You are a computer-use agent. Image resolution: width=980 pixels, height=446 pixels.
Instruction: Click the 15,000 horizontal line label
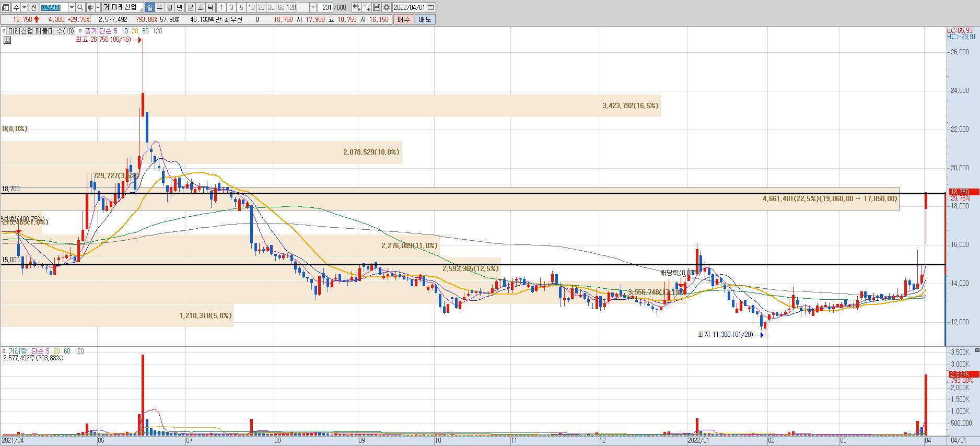(x=10, y=260)
